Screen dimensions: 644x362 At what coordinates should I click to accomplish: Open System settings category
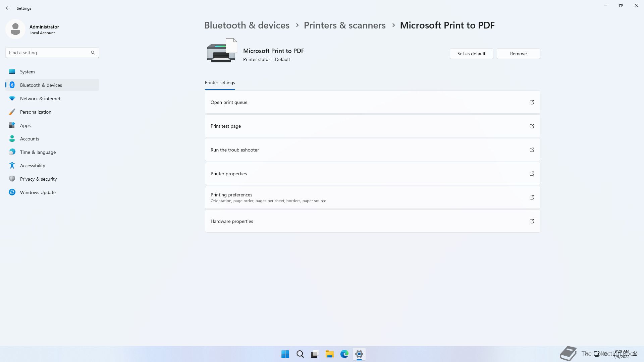coord(52,72)
